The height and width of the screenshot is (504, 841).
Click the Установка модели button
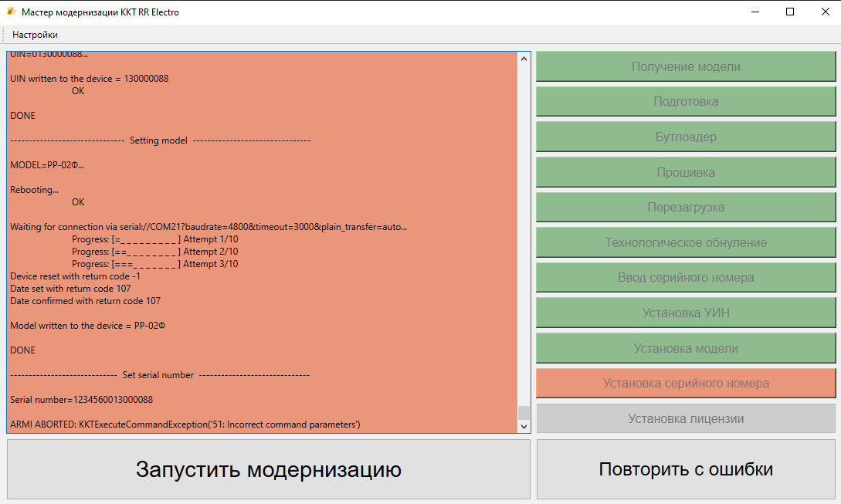[686, 348]
